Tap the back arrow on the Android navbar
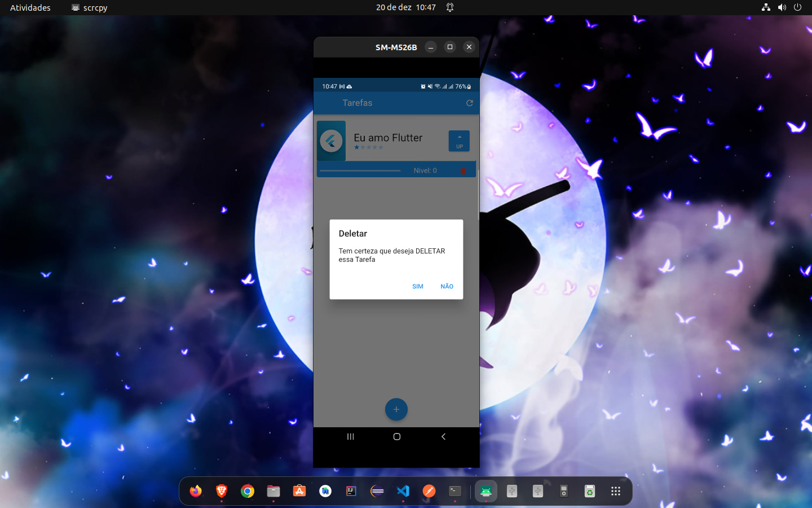The width and height of the screenshot is (812, 508). tap(443, 436)
